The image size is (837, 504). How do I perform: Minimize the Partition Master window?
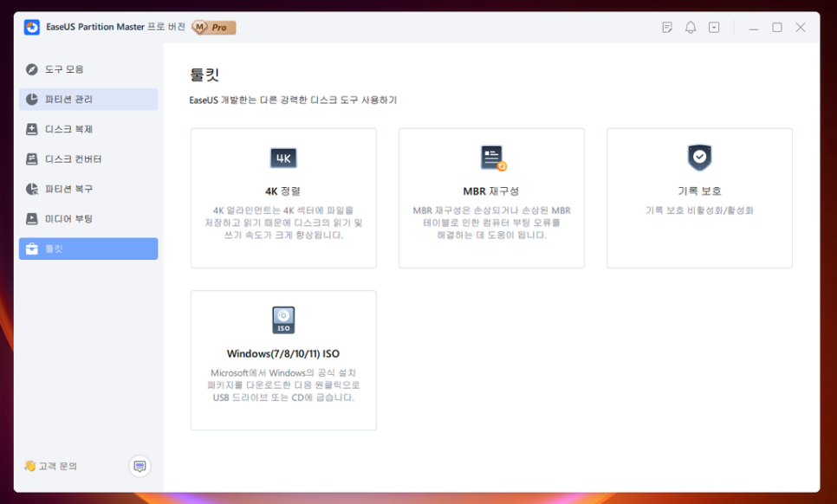pyautogui.click(x=754, y=27)
